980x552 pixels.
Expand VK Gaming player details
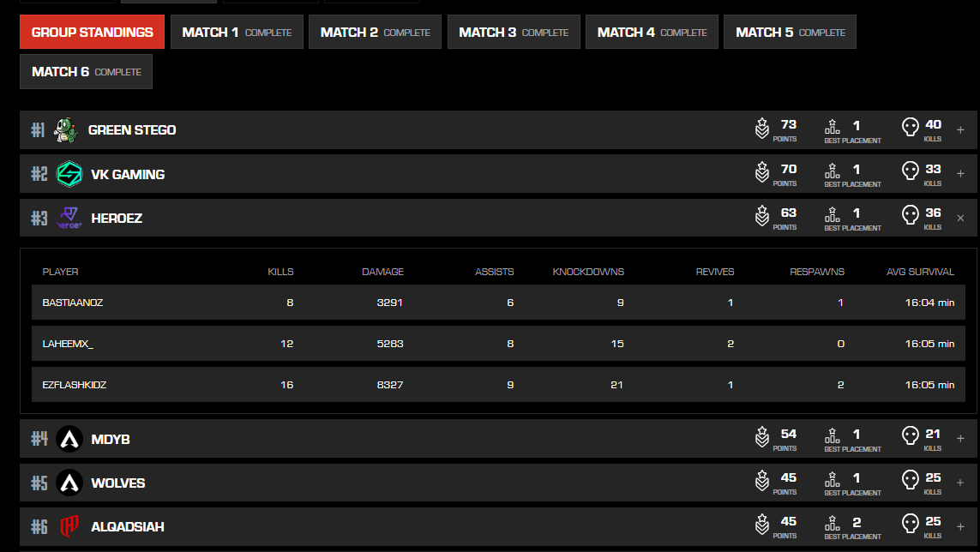coord(960,174)
